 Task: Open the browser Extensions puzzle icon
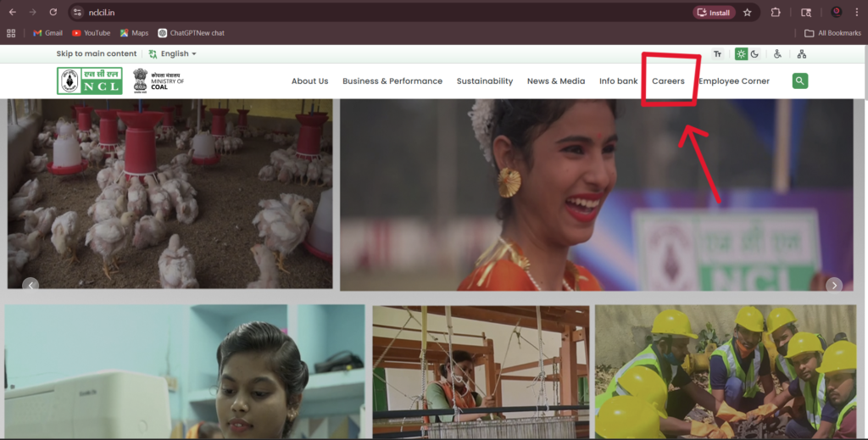tap(776, 13)
